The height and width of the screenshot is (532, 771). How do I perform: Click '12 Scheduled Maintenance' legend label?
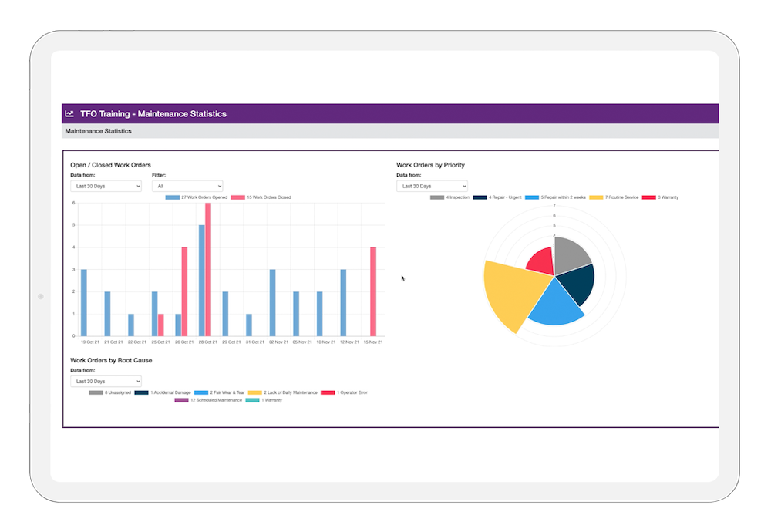pos(216,400)
